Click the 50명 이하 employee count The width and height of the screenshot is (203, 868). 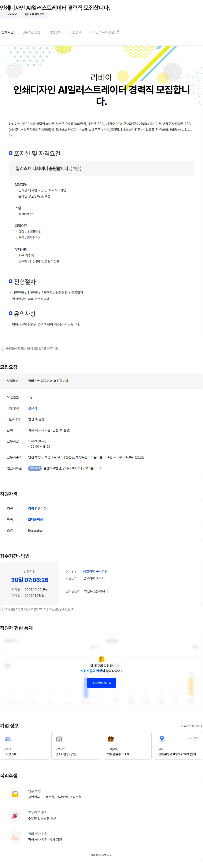(x=10, y=754)
